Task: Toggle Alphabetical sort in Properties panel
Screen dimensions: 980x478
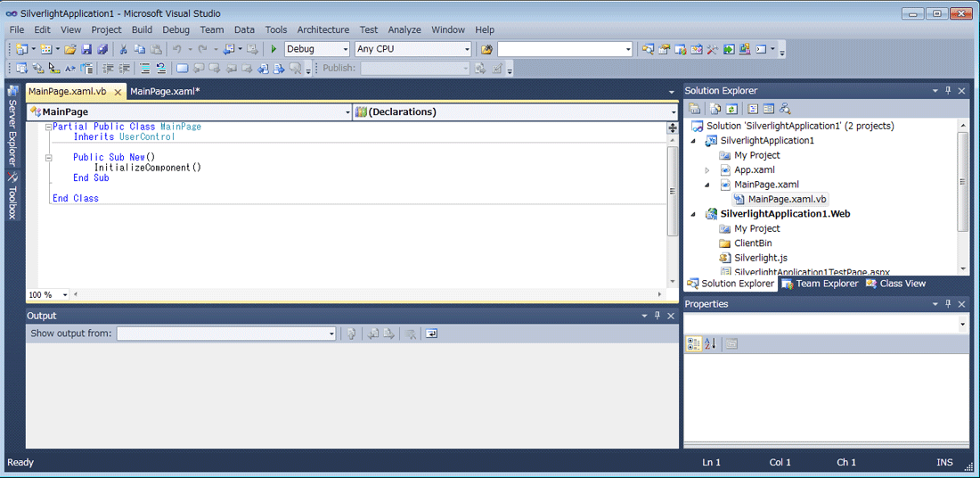Action: [711, 343]
